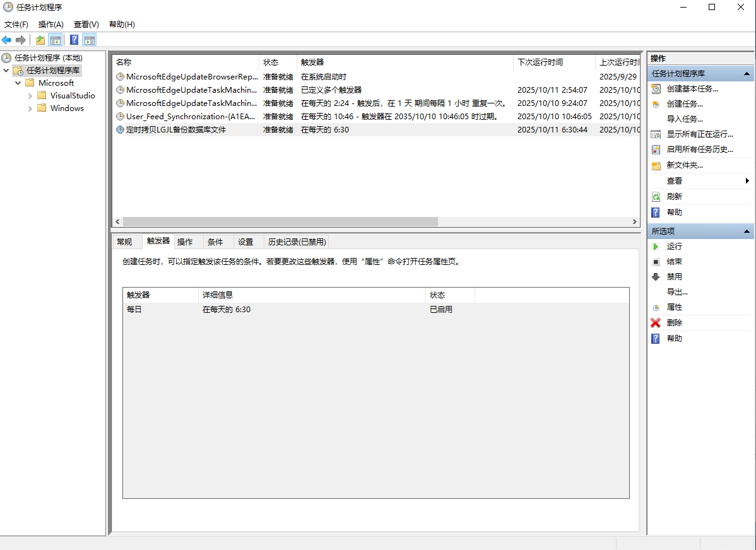Viewport: 756px width, 550px height.
Task: Expand the Windows folder tree node
Action: (30, 108)
